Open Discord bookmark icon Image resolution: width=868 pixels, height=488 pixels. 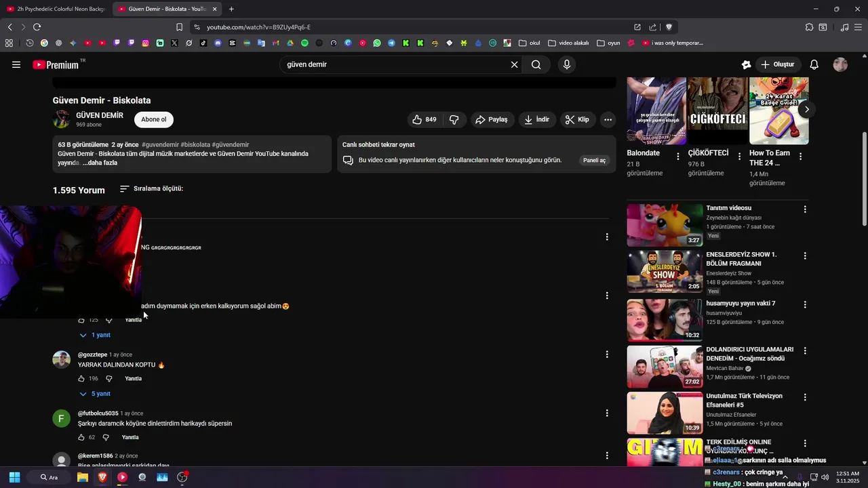(218, 43)
